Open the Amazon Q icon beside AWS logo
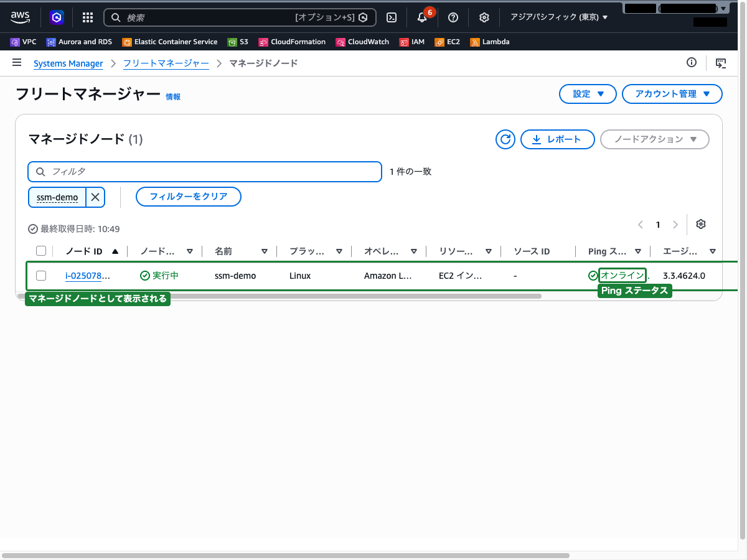This screenshot has width=747, height=560. [x=57, y=17]
